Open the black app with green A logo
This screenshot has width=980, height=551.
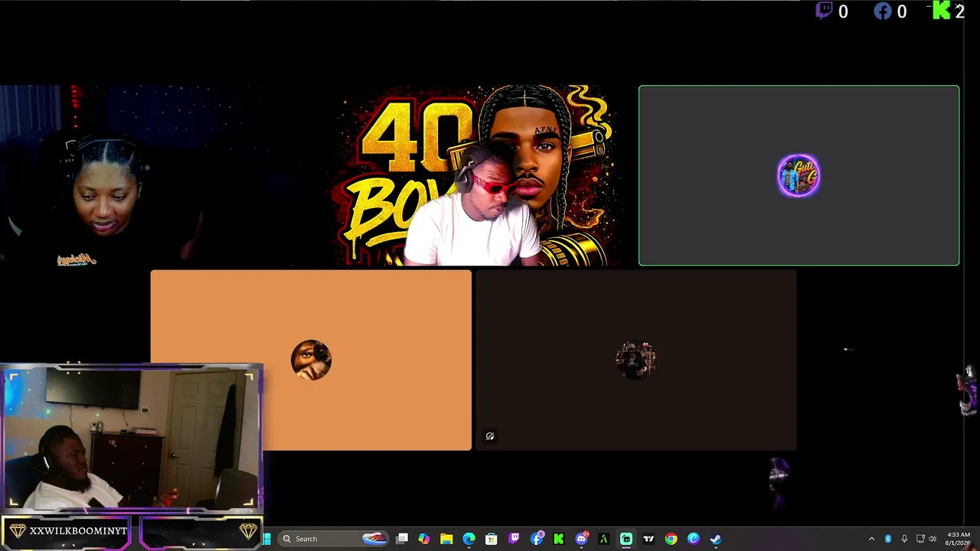(603, 539)
